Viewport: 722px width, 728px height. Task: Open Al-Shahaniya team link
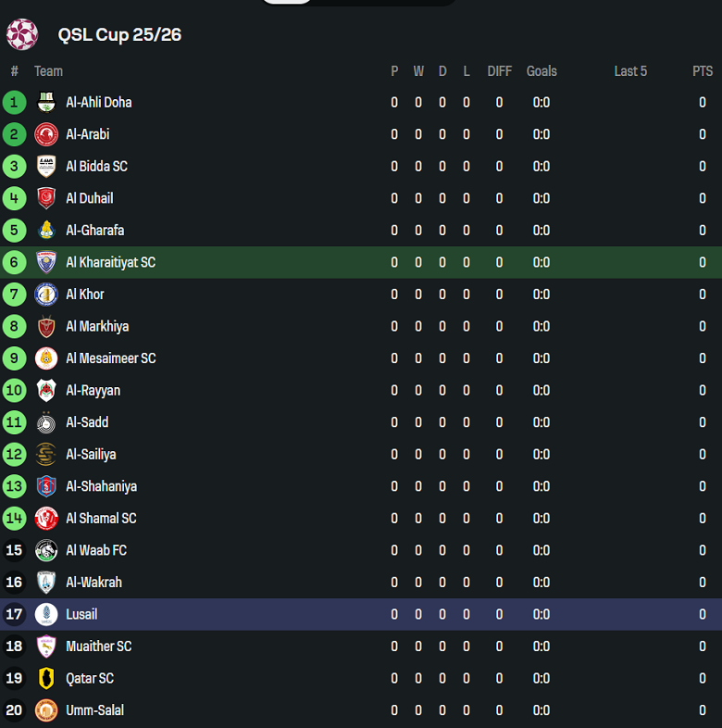pos(101,486)
